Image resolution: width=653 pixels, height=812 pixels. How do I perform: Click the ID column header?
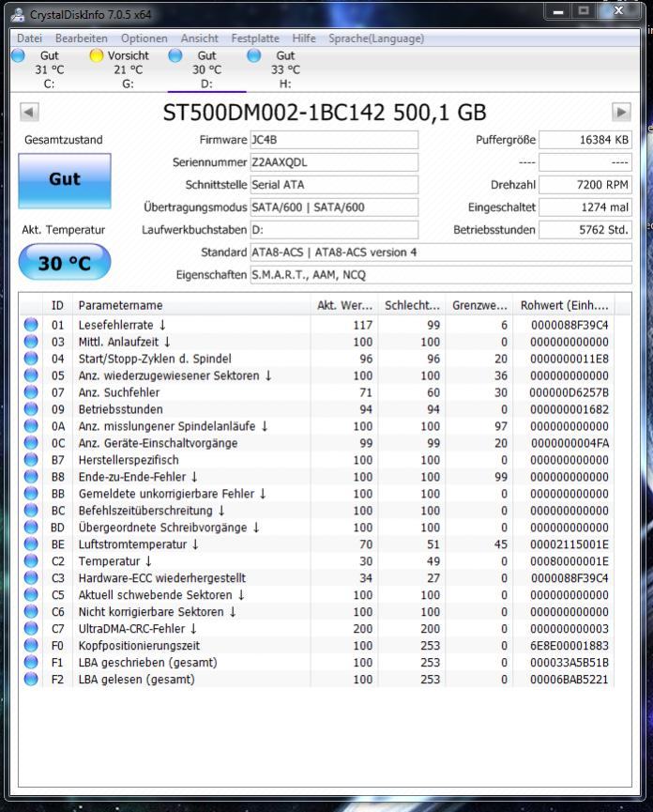[57, 305]
